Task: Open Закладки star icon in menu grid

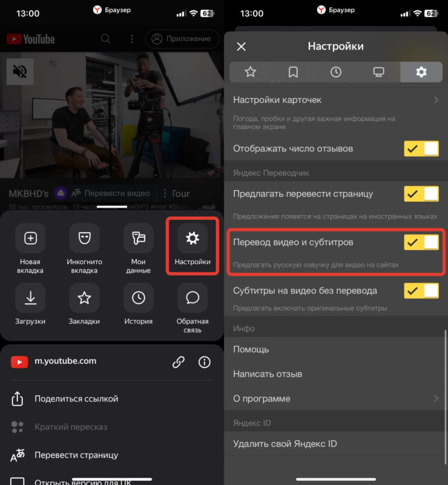Action: click(84, 298)
